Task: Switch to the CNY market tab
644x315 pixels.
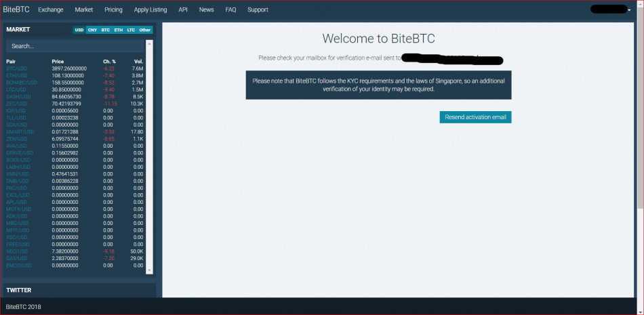Action: click(92, 30)
